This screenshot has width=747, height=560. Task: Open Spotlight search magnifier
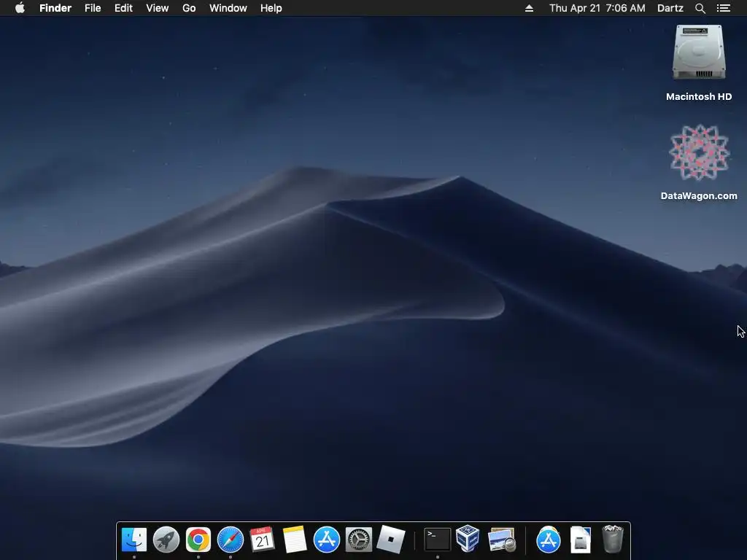(x=700, y=8)
